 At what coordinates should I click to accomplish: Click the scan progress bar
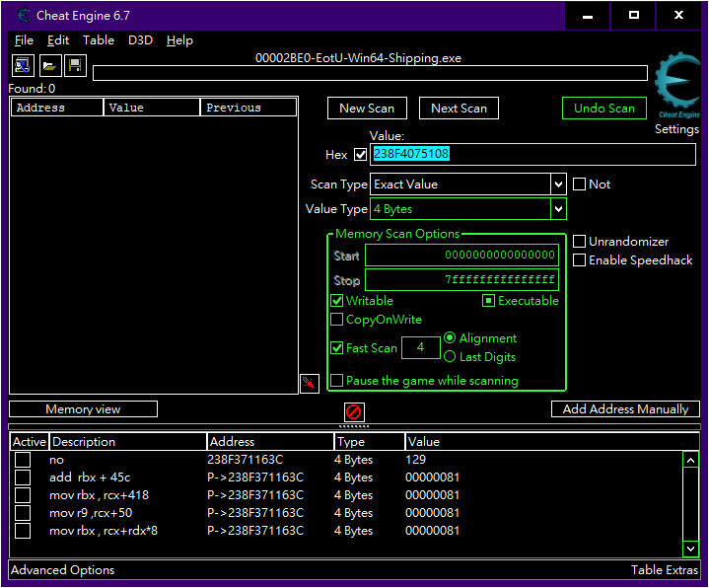pos(370,73)
